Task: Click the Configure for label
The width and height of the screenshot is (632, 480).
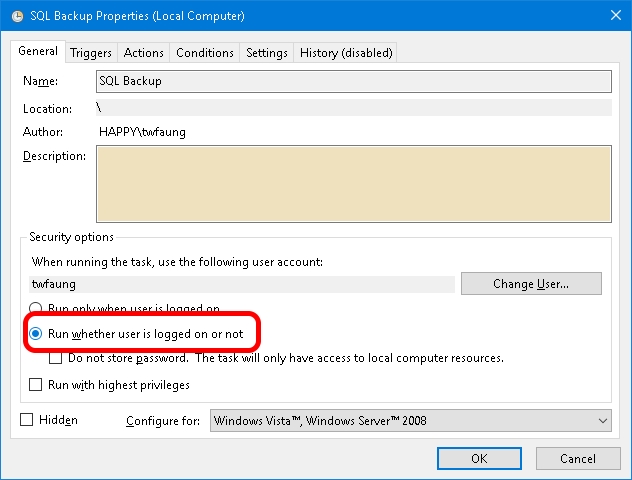Action: [x=163, y=421]
